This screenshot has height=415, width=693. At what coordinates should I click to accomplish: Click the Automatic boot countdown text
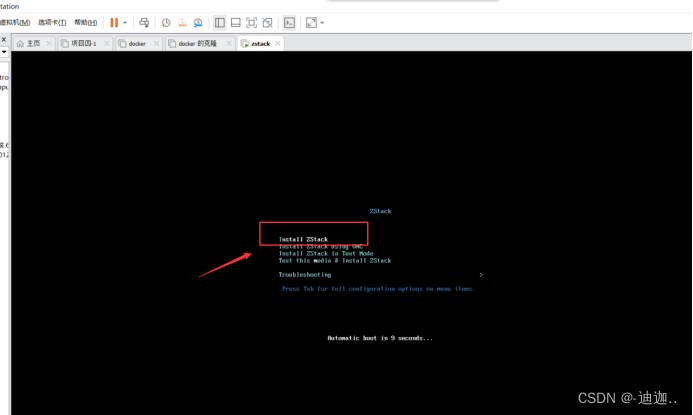(380, 338)
